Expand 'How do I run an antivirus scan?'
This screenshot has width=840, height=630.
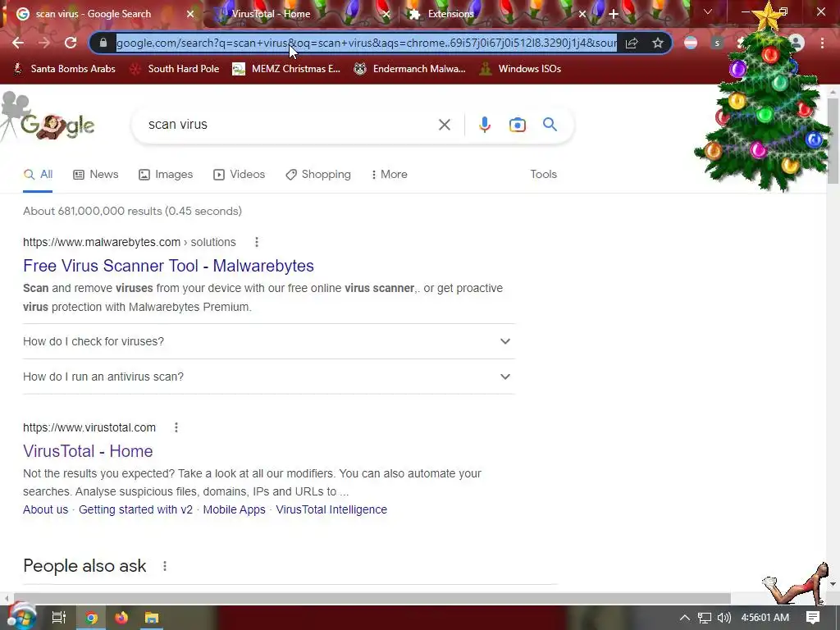pos(269,377)
